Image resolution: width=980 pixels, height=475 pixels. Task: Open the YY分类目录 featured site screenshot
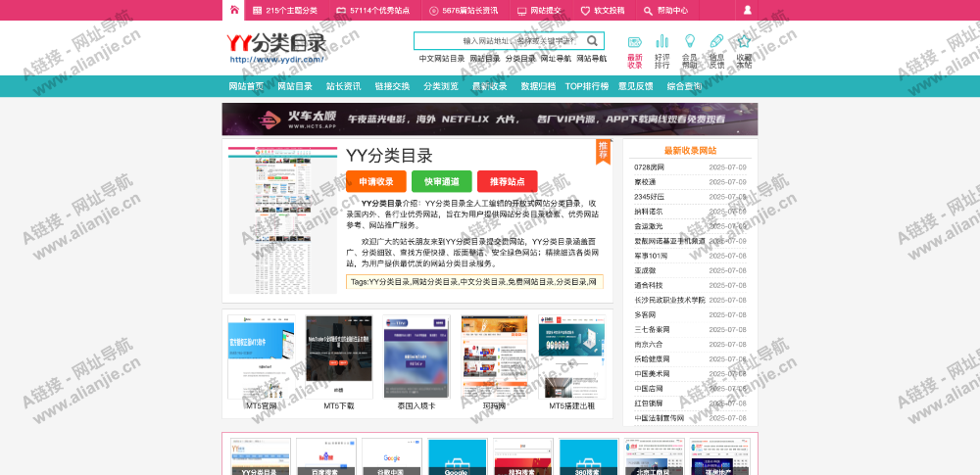pyautogui.click(x=282, y=220)
